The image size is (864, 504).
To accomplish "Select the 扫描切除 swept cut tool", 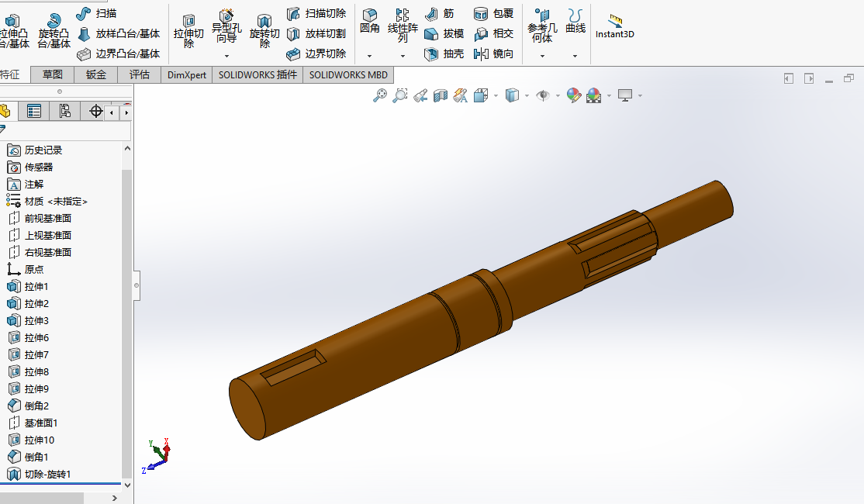I will pos(316,13).
